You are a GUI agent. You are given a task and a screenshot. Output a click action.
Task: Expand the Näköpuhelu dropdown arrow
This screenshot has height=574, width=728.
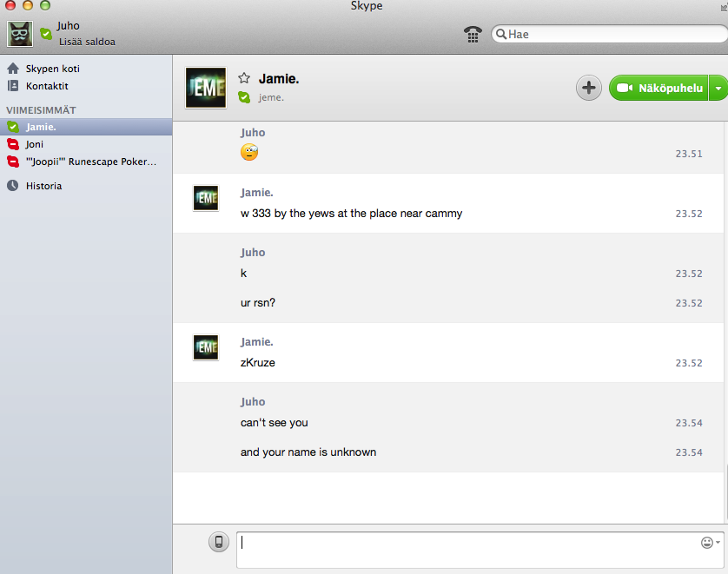(x=718, y=88)
